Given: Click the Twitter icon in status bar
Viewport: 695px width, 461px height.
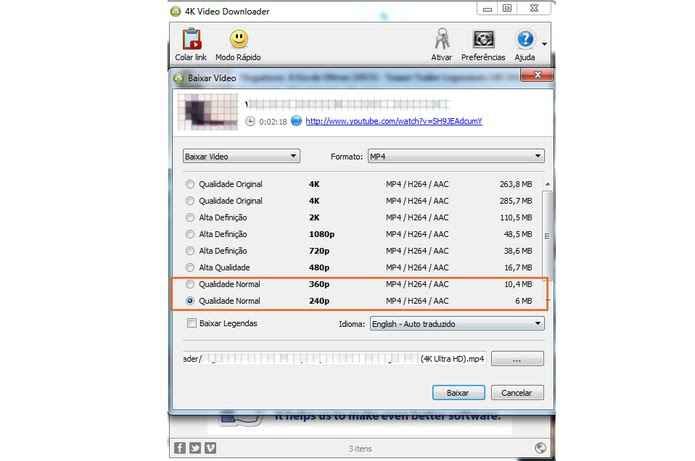Looking at the screenshot, I should [195, 448].
